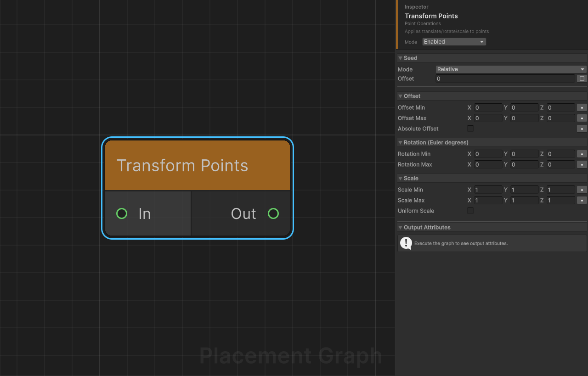Click the Uniform Scale label
The image size is (588, 376).
[416, 211]
